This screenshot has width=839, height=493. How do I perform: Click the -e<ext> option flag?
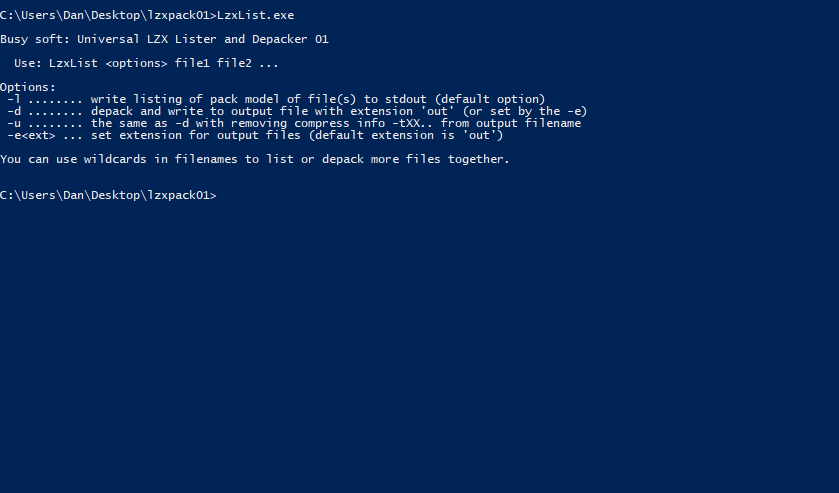[x=31, y=135]
